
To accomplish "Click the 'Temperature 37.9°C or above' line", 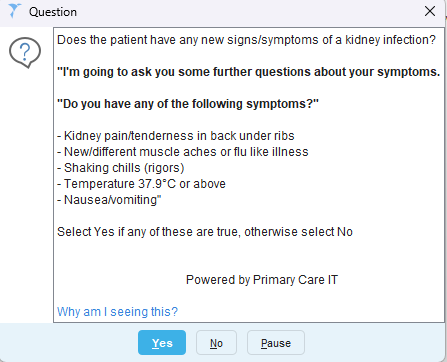I will (141, 184).
